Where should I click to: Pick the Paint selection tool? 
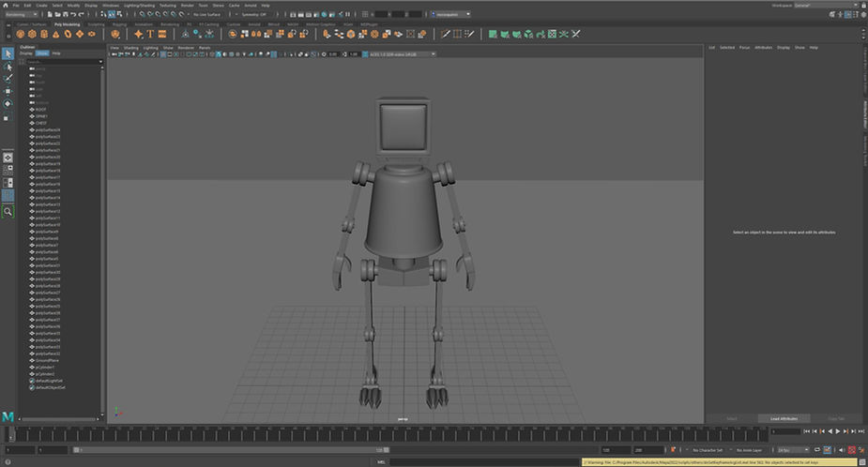coord(8,79)
